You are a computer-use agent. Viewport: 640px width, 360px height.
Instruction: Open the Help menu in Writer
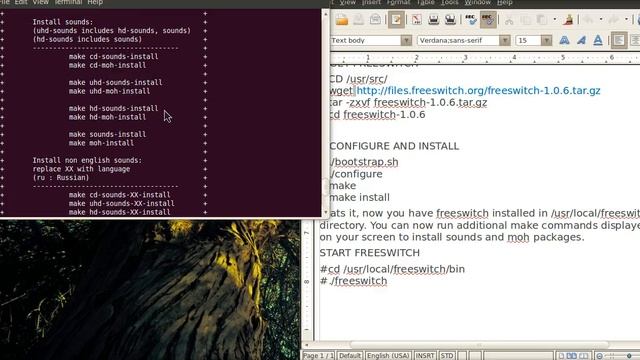(504, 2)
